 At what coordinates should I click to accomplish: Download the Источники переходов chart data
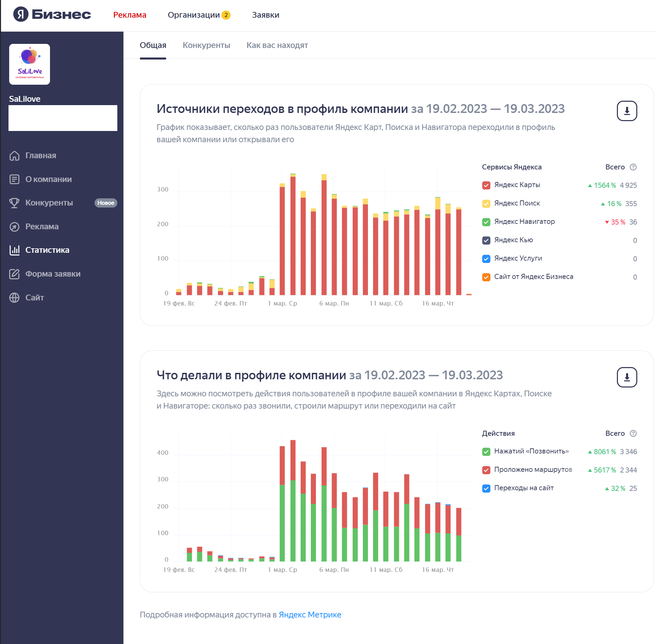pos(627,111)
